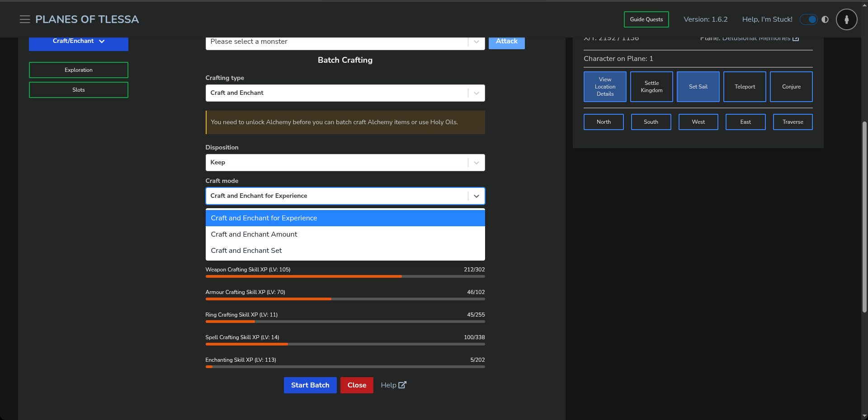Image resolution: width=868 pixels, height=420 pixels.
Task: Click the Craft mode chevron arrow
Action: [476, 196]
